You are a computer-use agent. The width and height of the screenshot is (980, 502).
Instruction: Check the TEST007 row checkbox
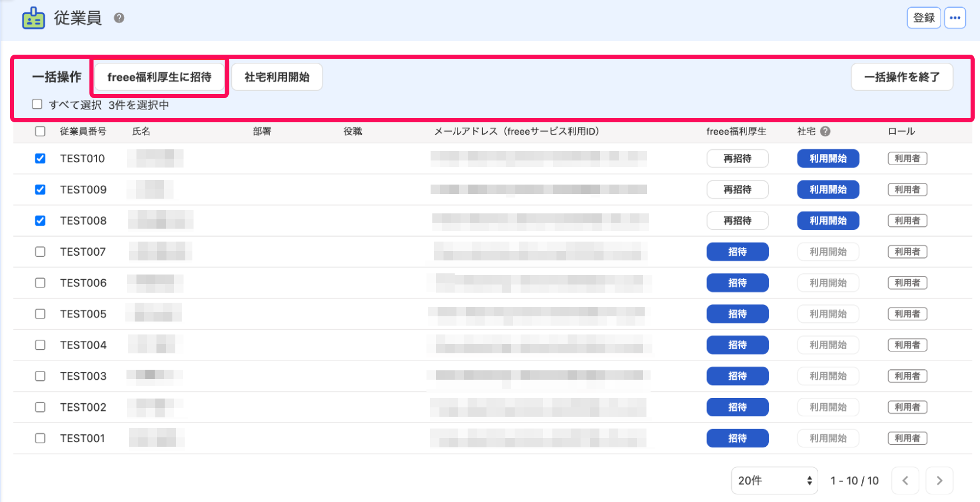[x=40, y=252]
